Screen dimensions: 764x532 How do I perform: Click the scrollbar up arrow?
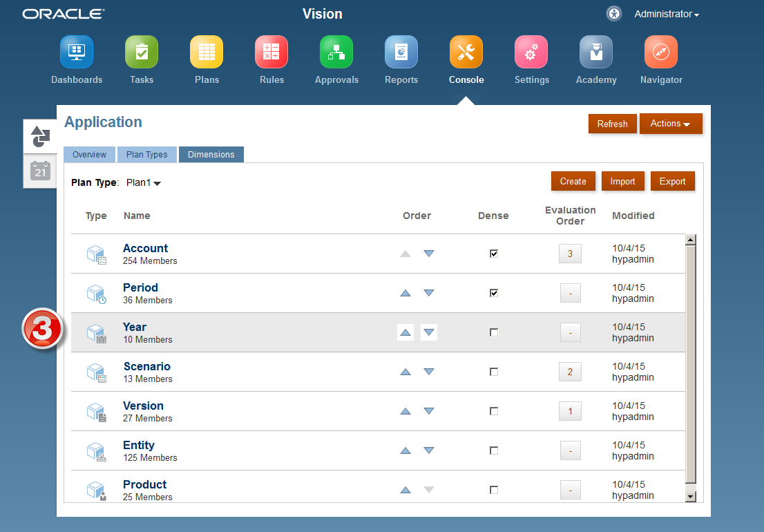(690, 240)
